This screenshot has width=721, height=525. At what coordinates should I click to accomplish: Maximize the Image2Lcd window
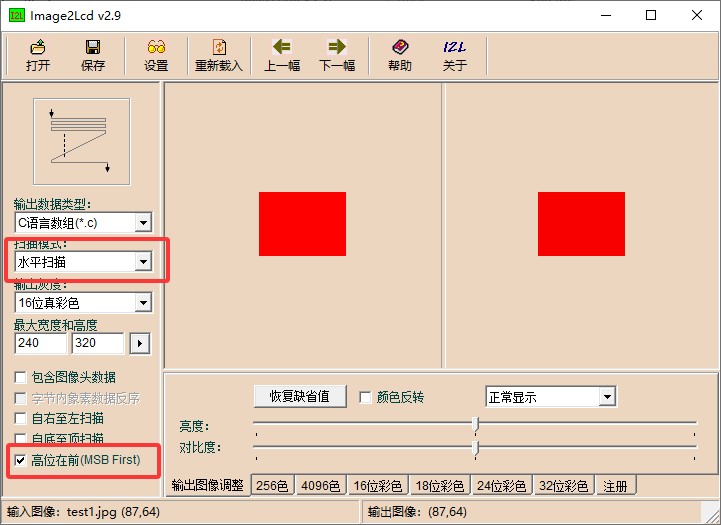(651, 15)
